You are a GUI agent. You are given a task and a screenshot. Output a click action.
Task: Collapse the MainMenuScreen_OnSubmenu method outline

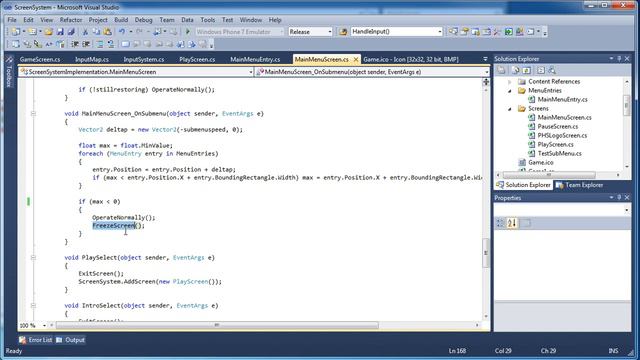[x=33, y=113]
